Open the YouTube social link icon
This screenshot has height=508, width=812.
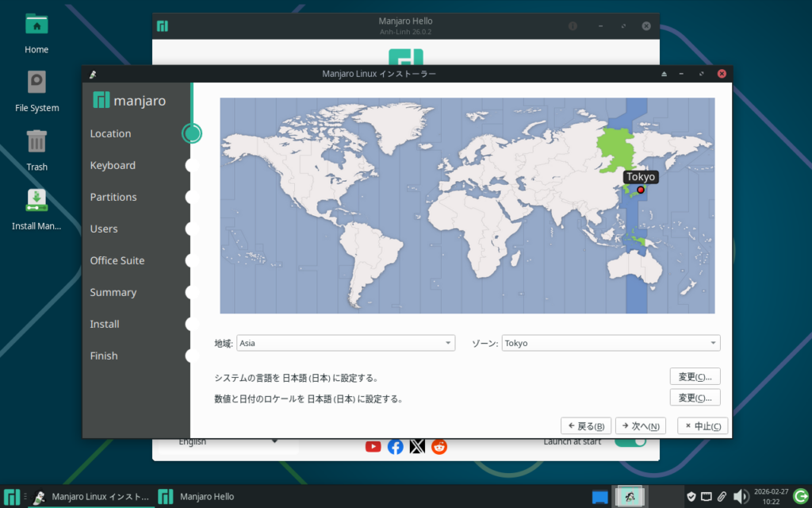pyautogui.click(x=373, y=446)
